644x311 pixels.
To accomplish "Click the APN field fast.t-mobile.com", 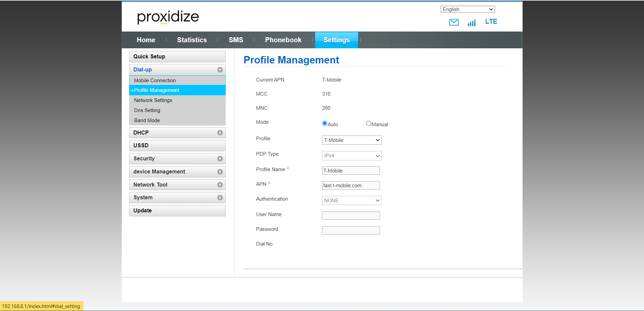I will coord(351,186).
